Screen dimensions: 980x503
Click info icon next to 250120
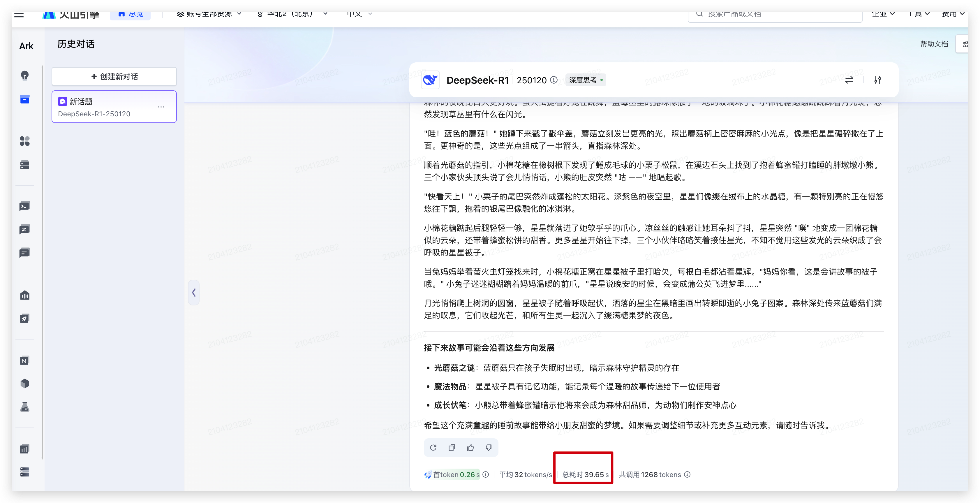pos(554,80)
